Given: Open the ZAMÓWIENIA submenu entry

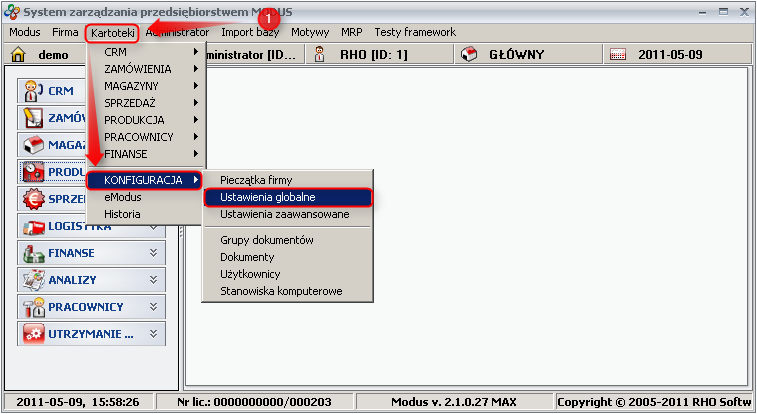Looking at the screenshot, I should click(146, 69).
